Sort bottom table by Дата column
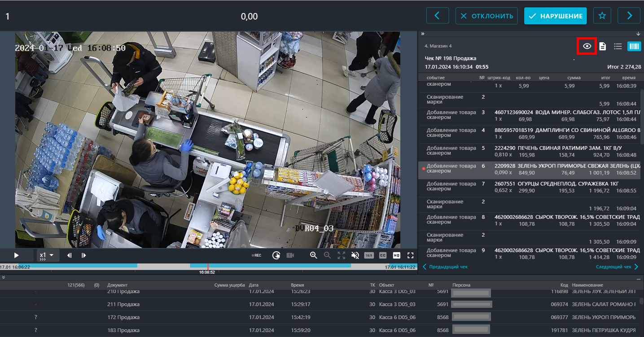The height and width of the screenshot is (337, 644). (254, 285)
